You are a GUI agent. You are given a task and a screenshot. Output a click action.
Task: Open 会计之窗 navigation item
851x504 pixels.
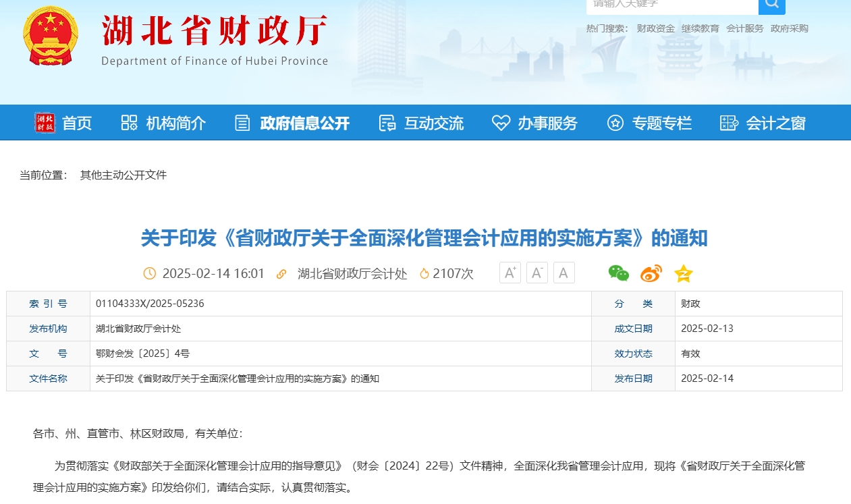(775, 123)
